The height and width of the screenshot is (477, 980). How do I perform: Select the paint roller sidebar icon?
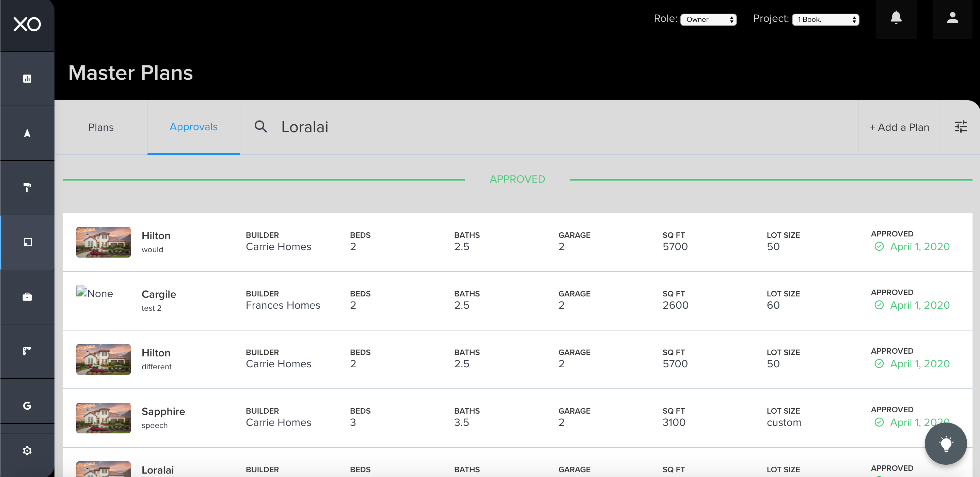click(27, 187)
